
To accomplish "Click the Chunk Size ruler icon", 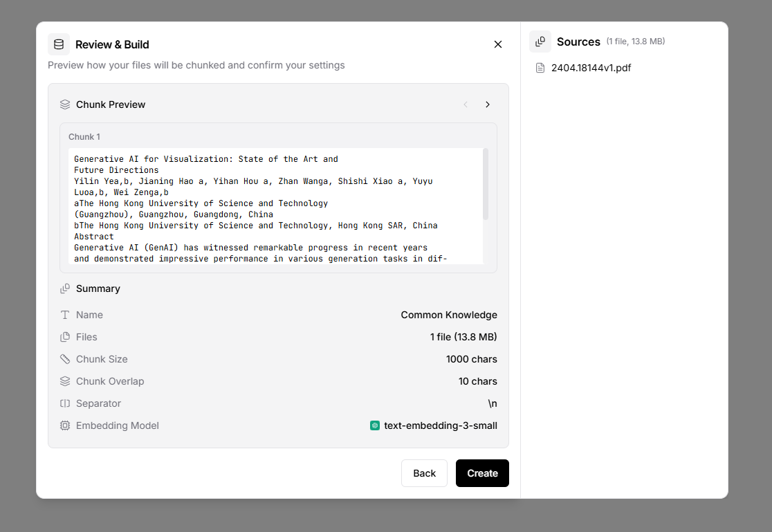I will pos(65,359).
